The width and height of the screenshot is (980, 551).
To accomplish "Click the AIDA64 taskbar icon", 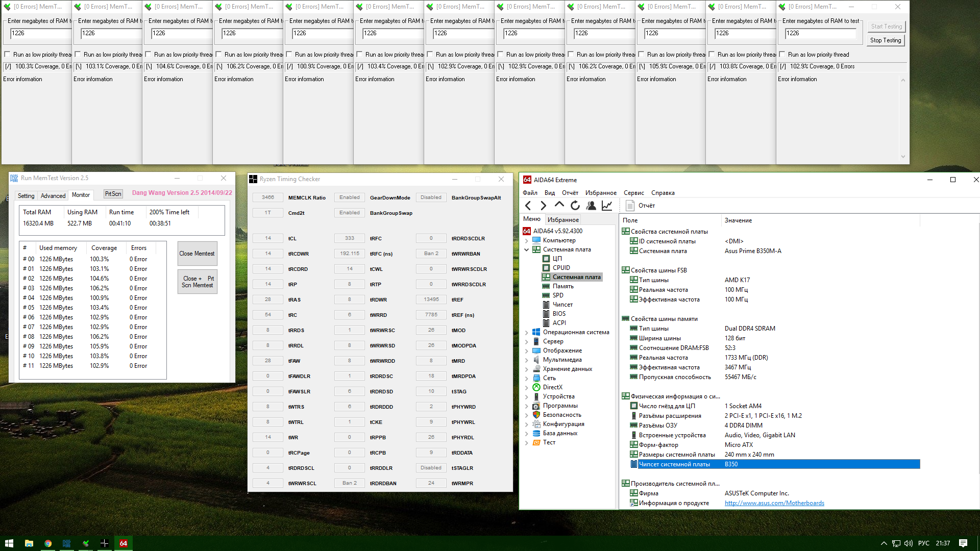I will 123,543.
